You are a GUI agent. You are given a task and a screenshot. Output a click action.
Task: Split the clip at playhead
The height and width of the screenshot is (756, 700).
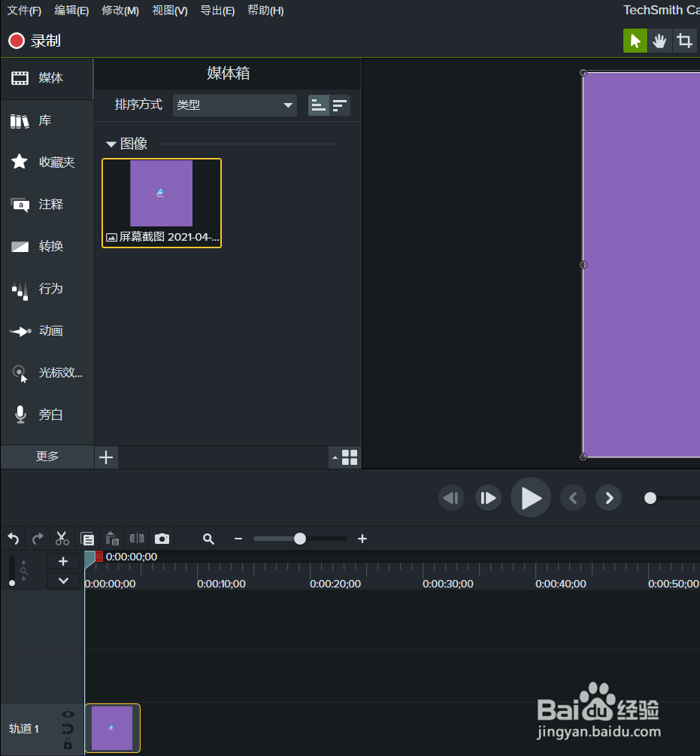pyautogui.click(x=137, y=539)
